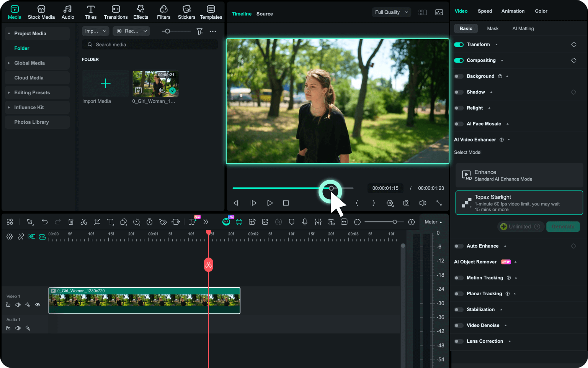Switch to the Animation tab
Image resolution: width=588 pixels, height=368 pixels.
coord(513,11)
